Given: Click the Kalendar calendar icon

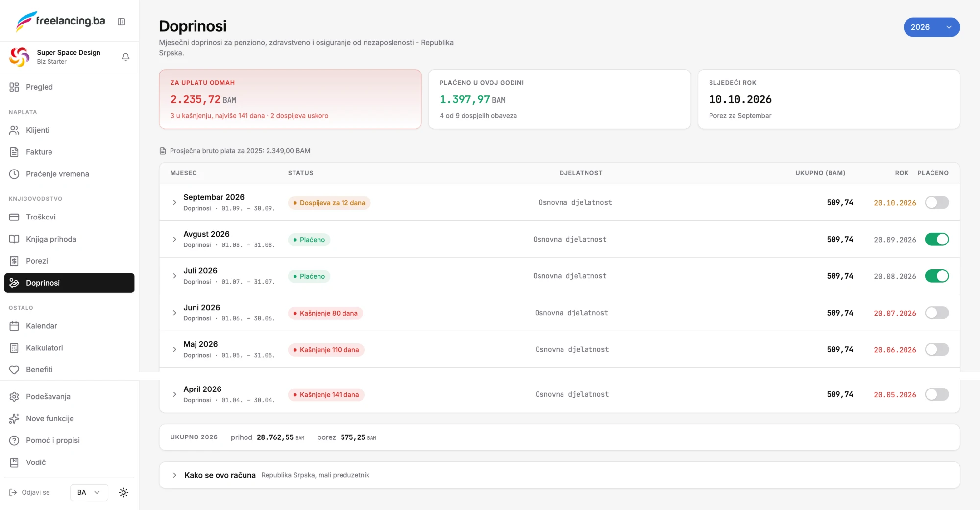Looking at the screenshot, I should coord(14,326).
